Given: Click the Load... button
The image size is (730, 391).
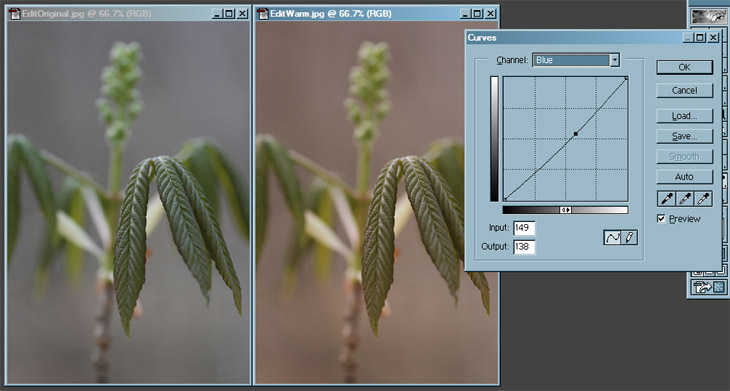Looking at the screenshot, I should pyautogui.click(x=684, y=116).
